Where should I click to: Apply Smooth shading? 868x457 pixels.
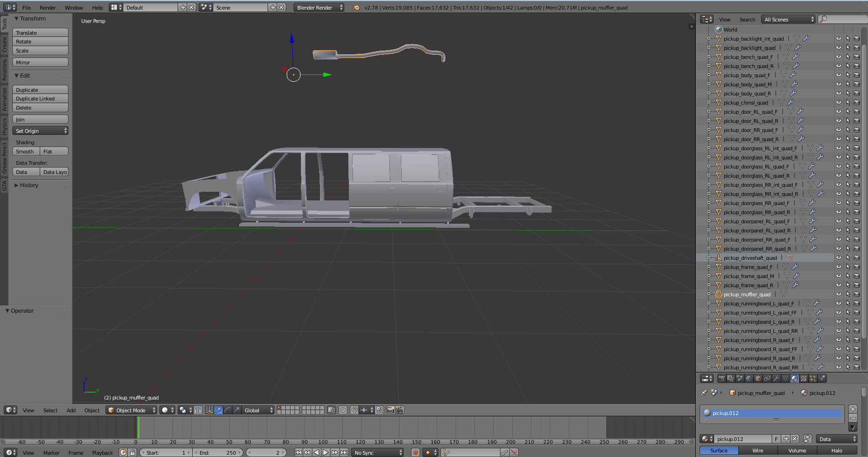coord(25,152)
